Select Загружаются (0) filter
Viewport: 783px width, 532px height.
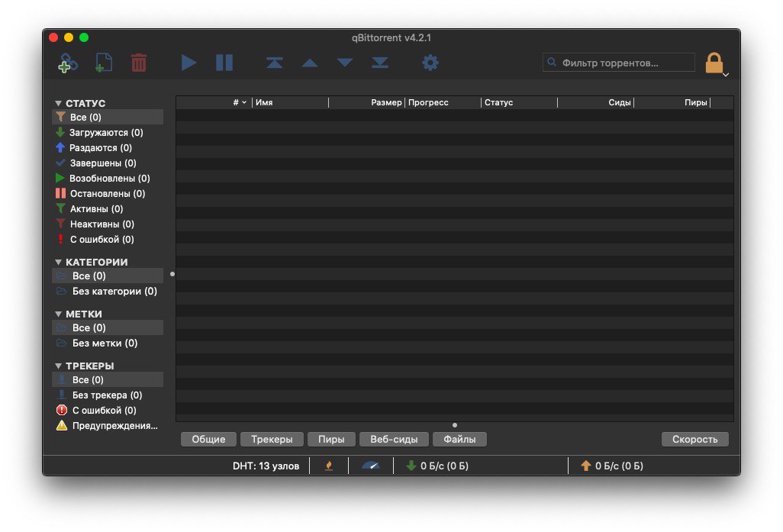pyautogui.click(x=108, y=132)
